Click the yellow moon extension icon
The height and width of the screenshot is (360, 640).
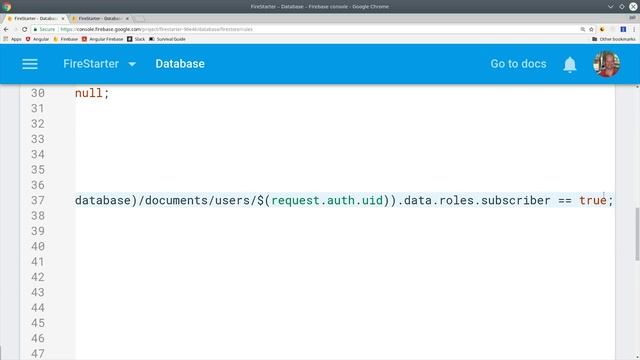(602, 29)
